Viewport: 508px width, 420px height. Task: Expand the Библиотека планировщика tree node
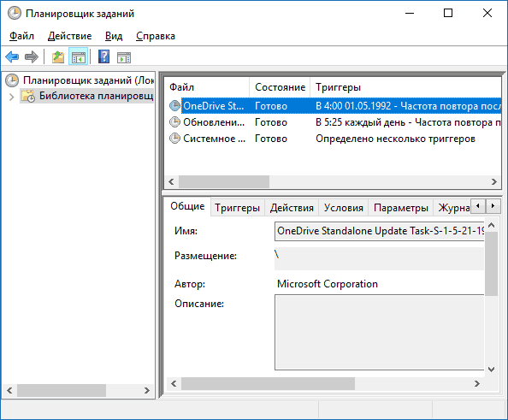(12, 97)
